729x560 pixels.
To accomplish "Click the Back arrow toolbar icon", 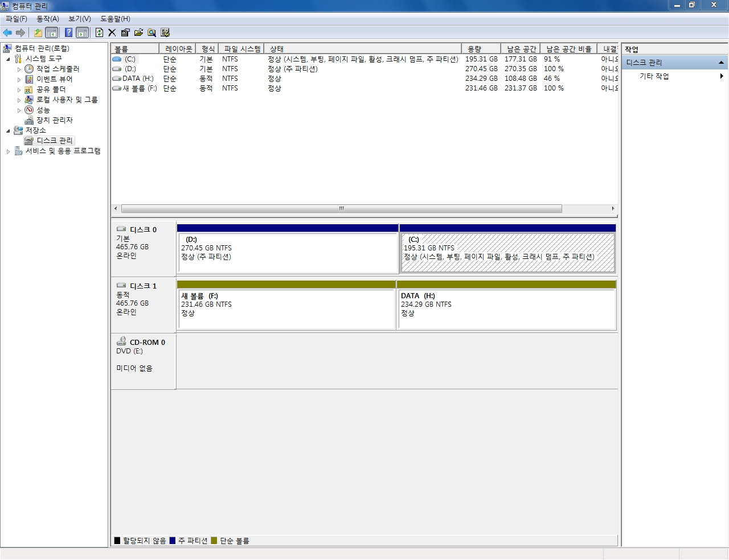I will point(7,32).
